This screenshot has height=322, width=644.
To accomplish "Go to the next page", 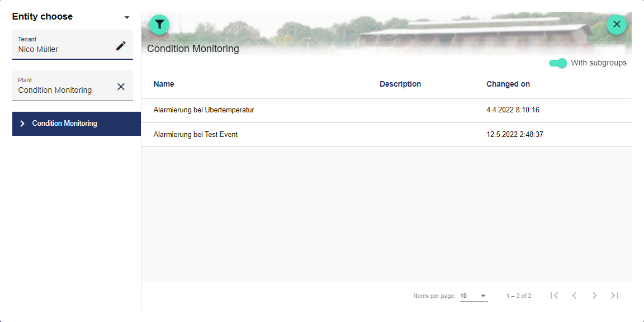I will coord(594,296).
